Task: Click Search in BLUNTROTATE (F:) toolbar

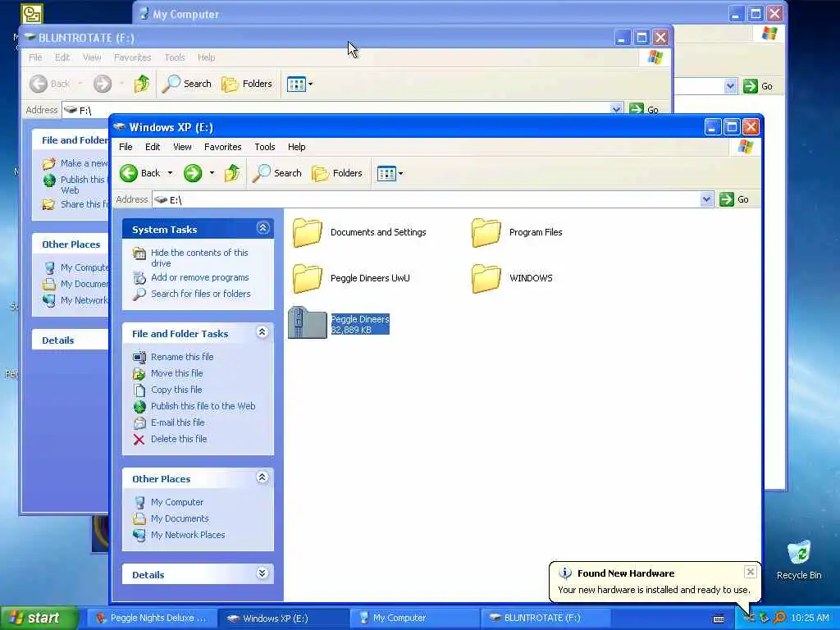Action: [187, 84]
